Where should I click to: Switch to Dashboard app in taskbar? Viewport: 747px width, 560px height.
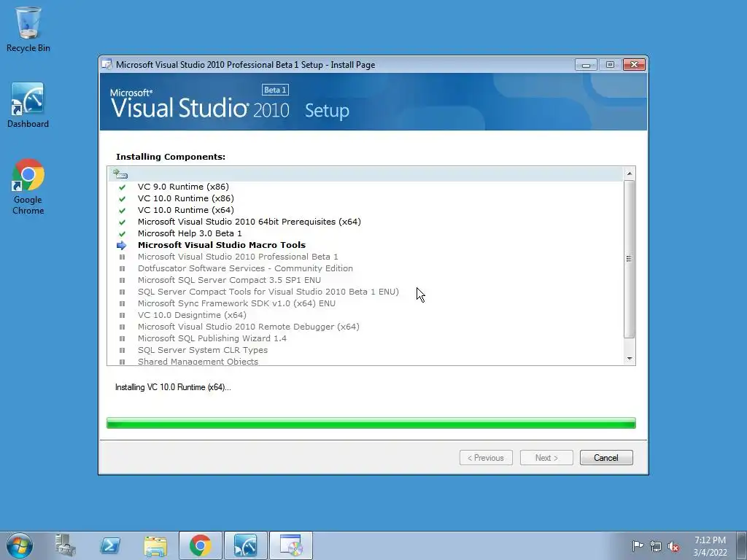pos(246,545)
